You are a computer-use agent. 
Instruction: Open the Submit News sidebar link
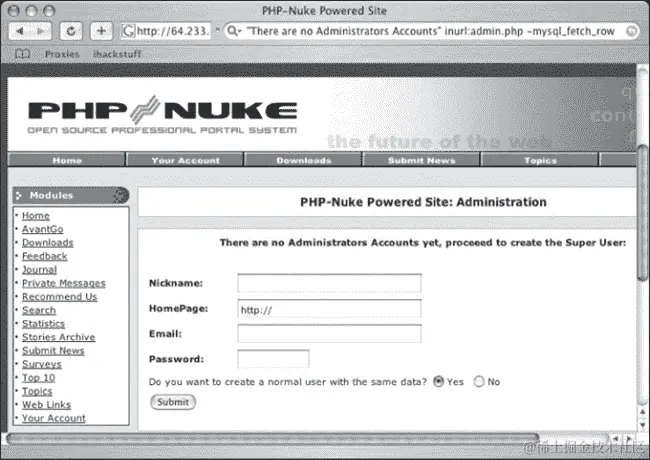[53, 351]
